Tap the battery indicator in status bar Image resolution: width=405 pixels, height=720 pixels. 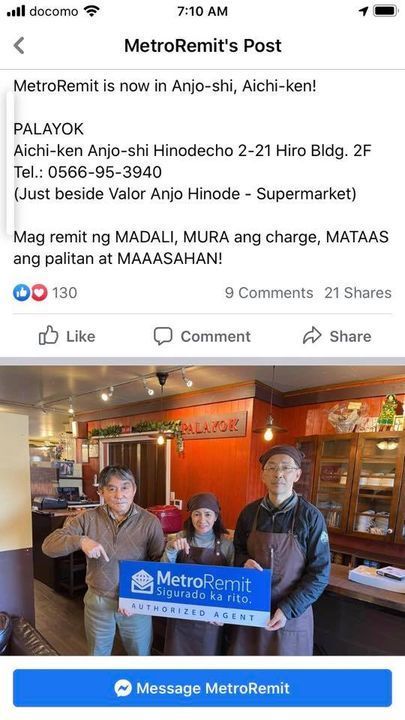(x=385, y=11)
